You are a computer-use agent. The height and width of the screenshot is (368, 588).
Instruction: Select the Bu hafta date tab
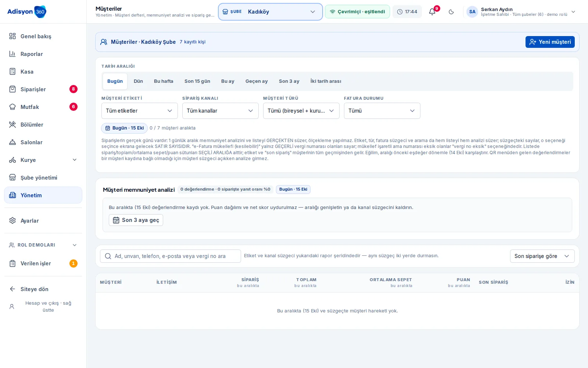tap(164, 81)
